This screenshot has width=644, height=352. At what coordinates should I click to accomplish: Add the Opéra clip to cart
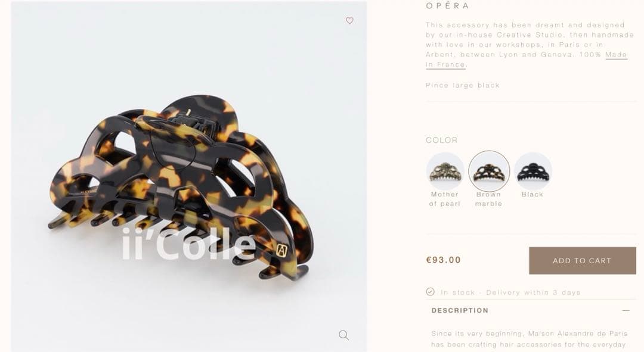pos(583,260)
